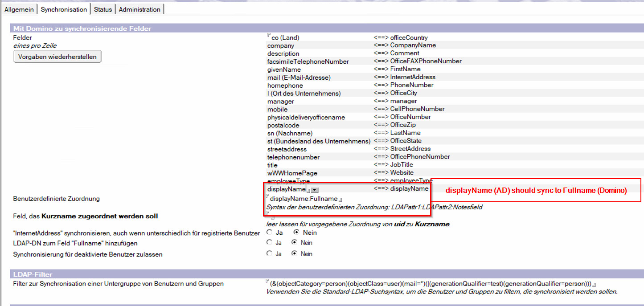Select Nein for InternetAddress synchronisieren
The width and height of the screenshot is (644, 306).
pyautogui.click(x=296, y=233)
